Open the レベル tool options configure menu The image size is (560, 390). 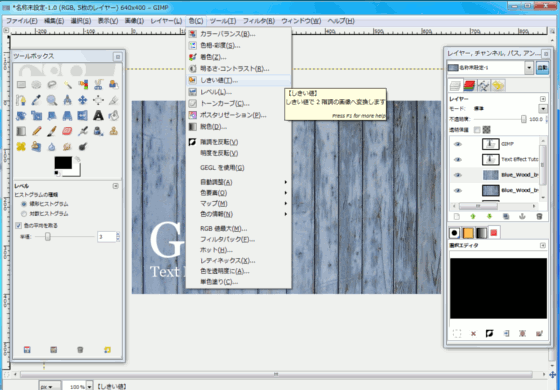[x=115, y=186]
